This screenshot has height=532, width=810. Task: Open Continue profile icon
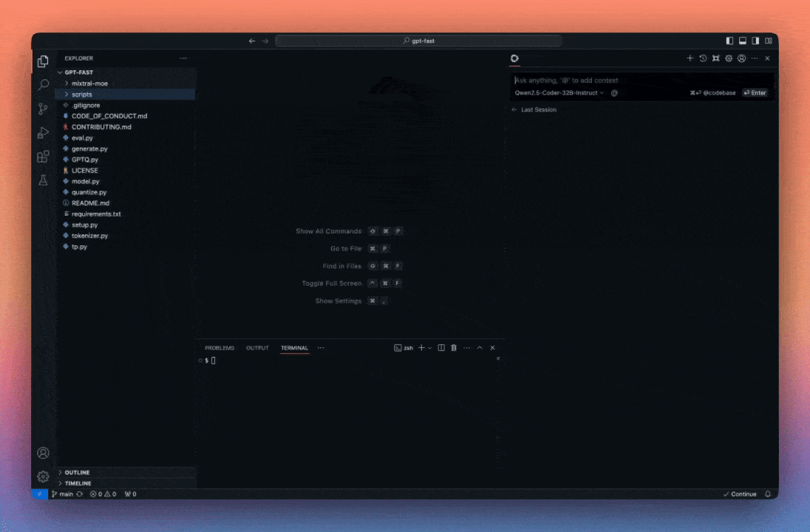pos(742,58)
